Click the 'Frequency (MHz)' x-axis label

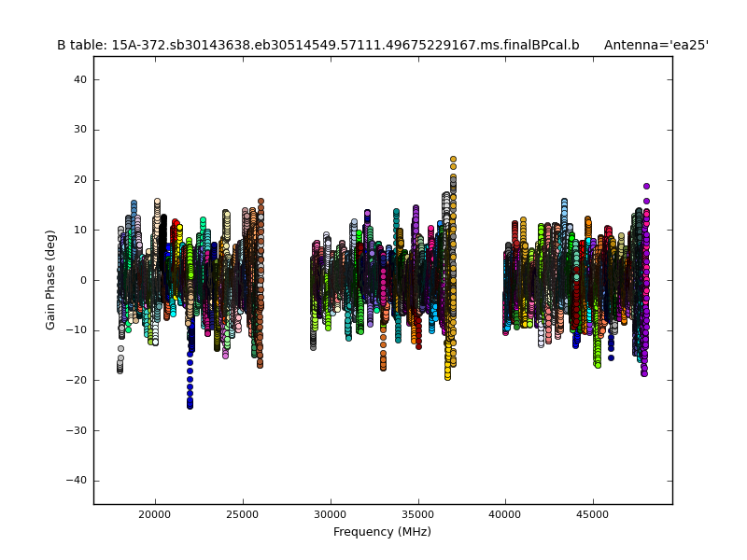pyautogui.click(x=382, y=532)
